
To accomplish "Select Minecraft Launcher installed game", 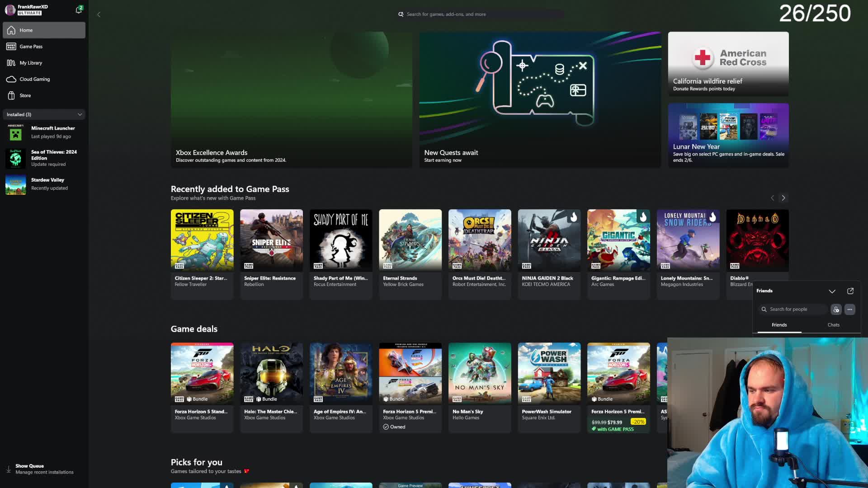I will point(44,132).
